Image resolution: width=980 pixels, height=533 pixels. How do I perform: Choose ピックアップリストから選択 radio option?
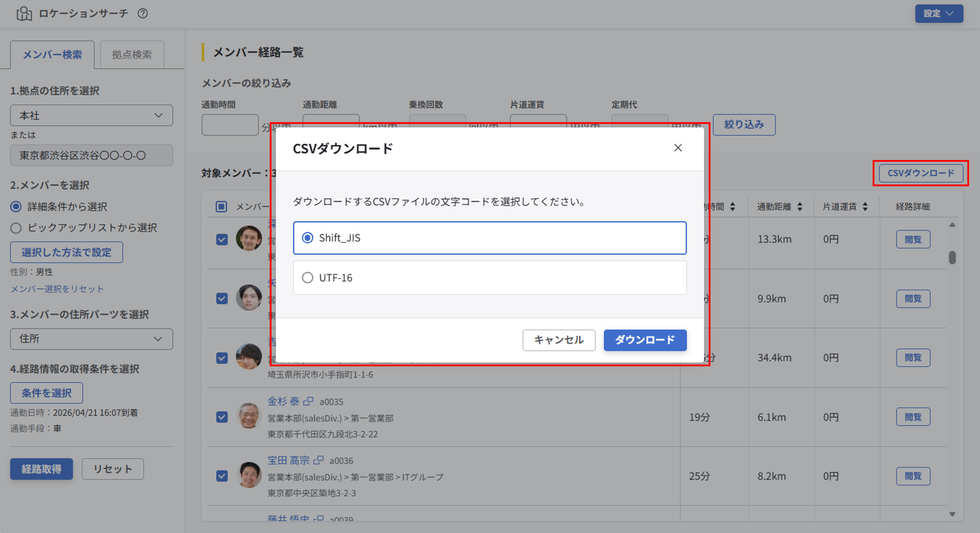pyautogui.click(x=16, y=228)
